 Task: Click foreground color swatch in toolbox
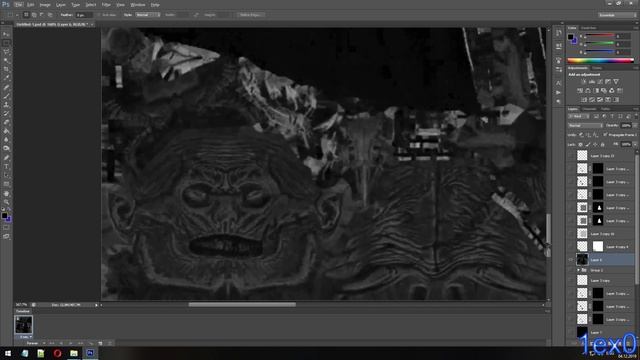4,216
